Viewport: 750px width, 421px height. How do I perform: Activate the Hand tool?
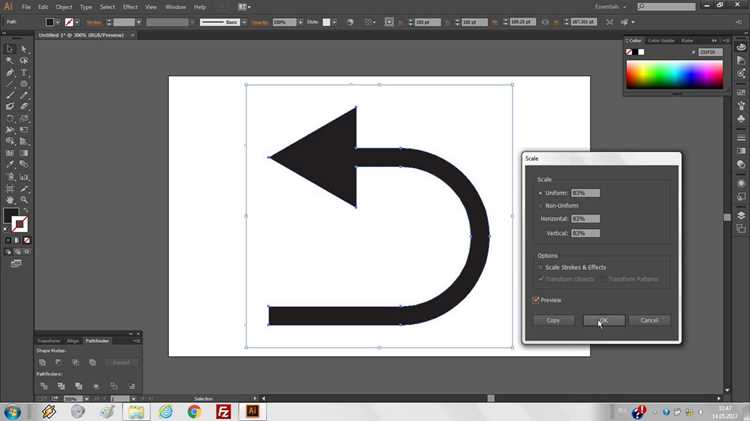coord(10,200)
